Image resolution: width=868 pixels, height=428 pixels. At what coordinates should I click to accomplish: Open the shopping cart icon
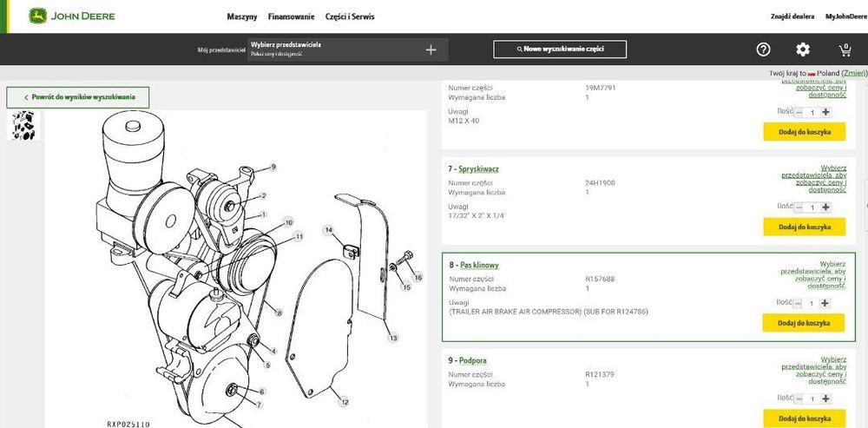pyautogui.click(x=845, y=49)
